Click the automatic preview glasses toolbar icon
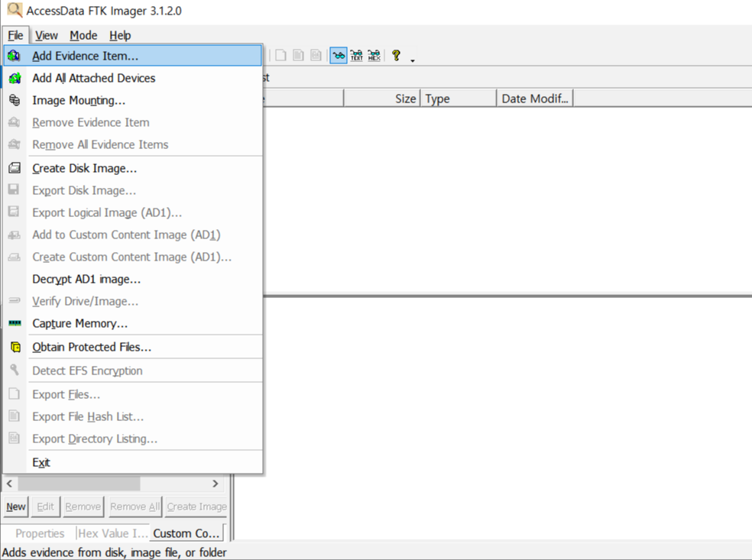The width and height of the screenshot is (752, 560). 339,56
